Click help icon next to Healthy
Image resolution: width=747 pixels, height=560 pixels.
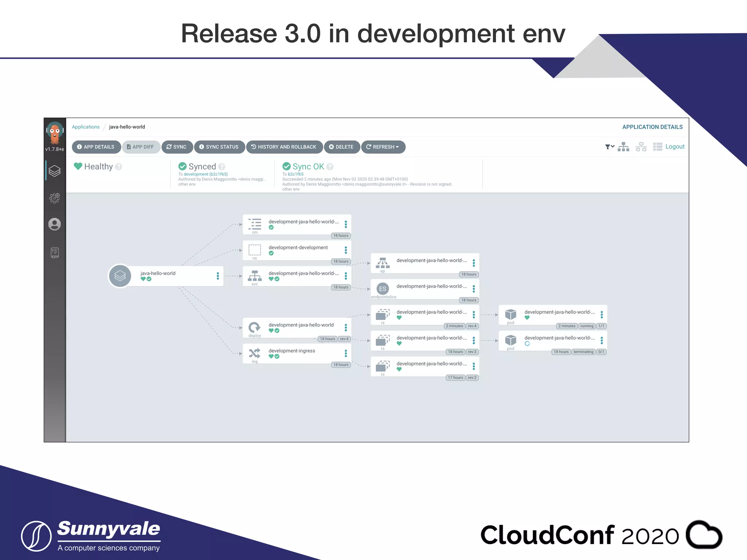[x=119, y=167]
